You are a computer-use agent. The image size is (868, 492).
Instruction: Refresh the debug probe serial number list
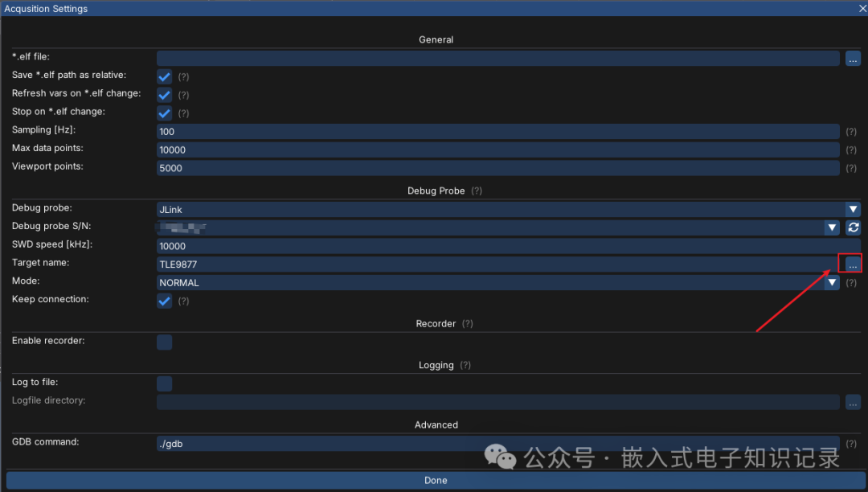pos(853,228)
